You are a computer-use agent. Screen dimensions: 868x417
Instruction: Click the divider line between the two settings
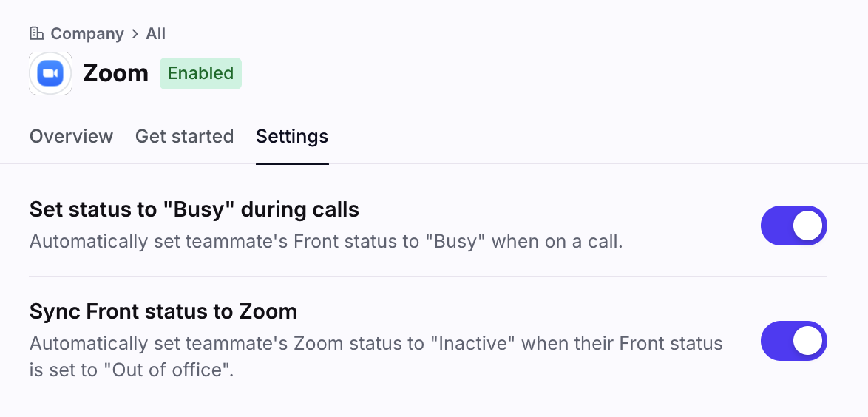pos(427,277)
